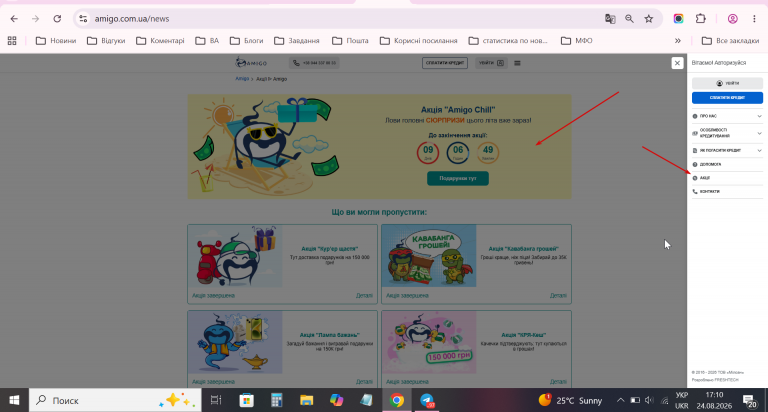This screenshot has width=768, height=412.
Task: Open site information icon in address bar
Action: tap(83, 19)
